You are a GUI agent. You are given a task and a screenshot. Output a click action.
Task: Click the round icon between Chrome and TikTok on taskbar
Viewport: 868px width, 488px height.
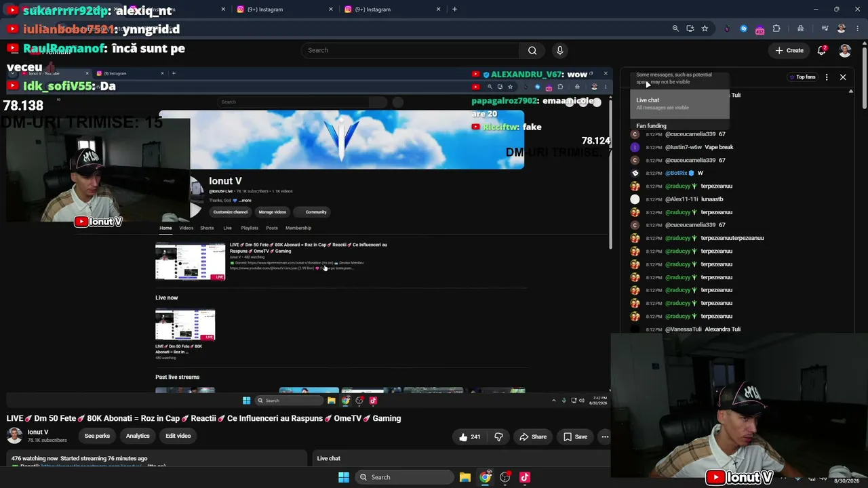click(505, 477)
